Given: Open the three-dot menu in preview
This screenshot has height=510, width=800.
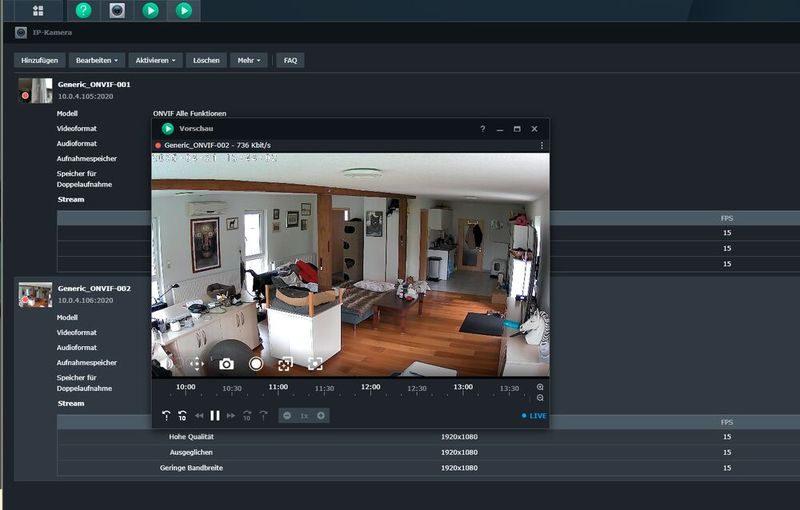Looking at the screenshot, I should click(x=542, y=145).
